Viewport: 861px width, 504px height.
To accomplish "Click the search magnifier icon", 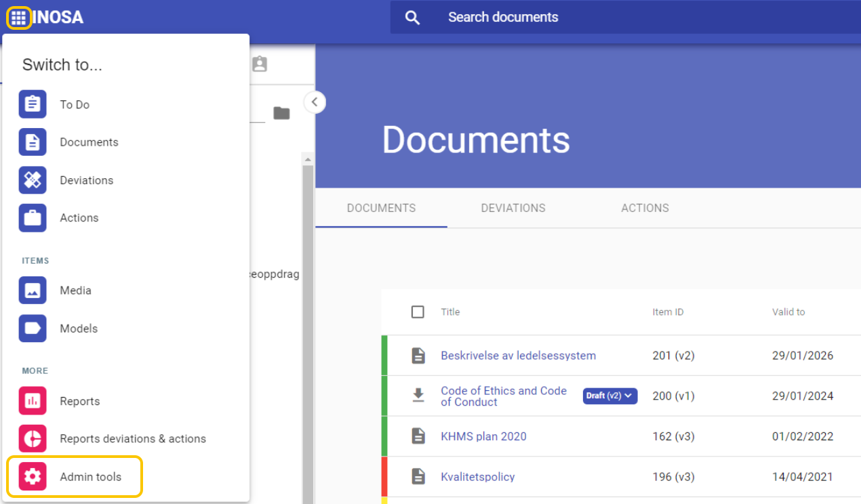I will point(412,18).
